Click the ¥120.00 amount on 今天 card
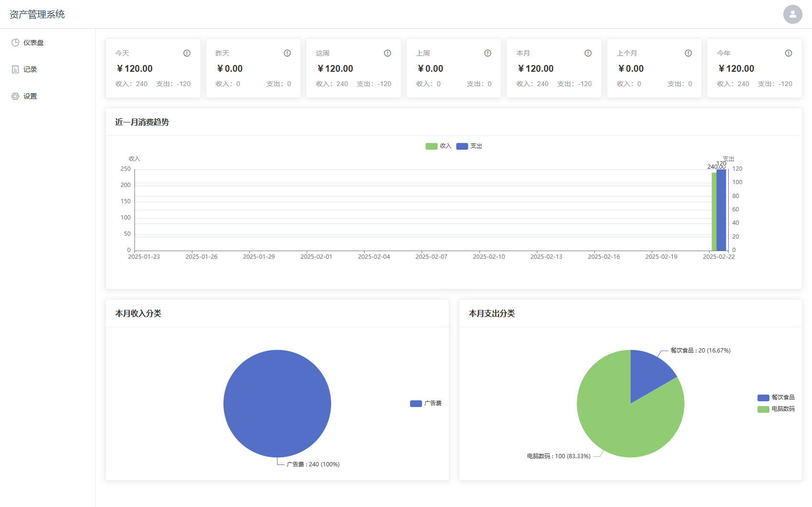The width and height of the screenshot is (812, 507). click(134, 68)
